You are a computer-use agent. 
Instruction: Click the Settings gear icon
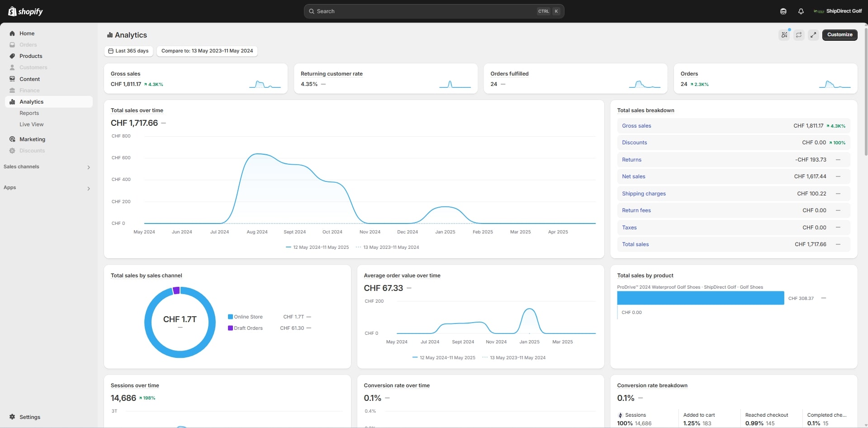[12, 417]
